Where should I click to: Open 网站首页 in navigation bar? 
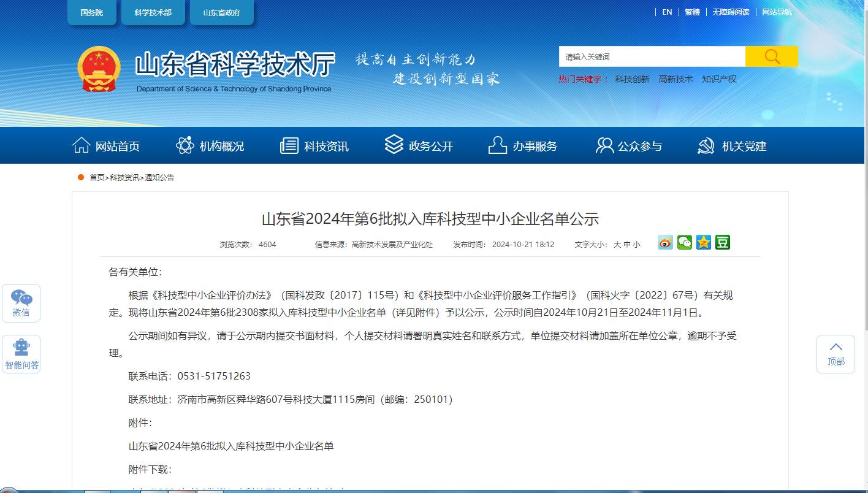pos(106,146)
